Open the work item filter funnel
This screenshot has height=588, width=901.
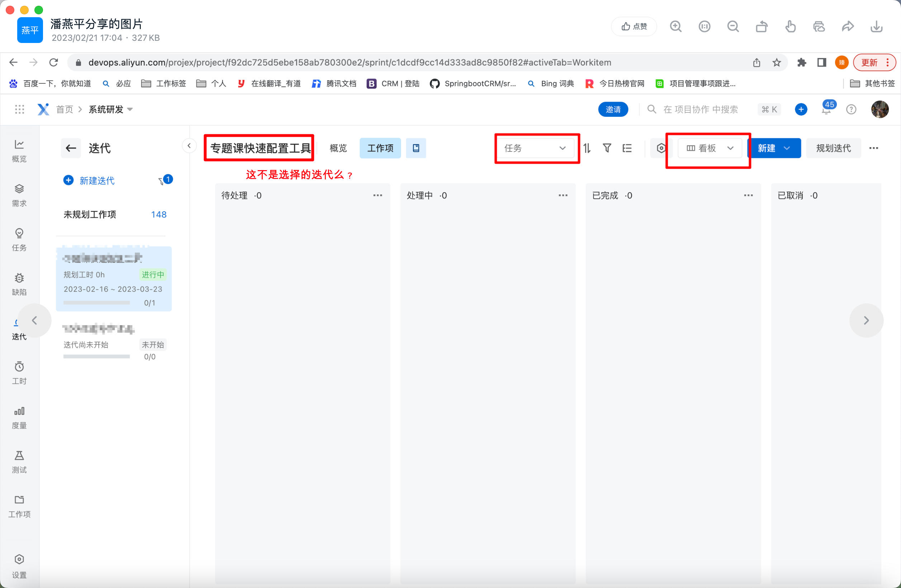pos(607,148)
